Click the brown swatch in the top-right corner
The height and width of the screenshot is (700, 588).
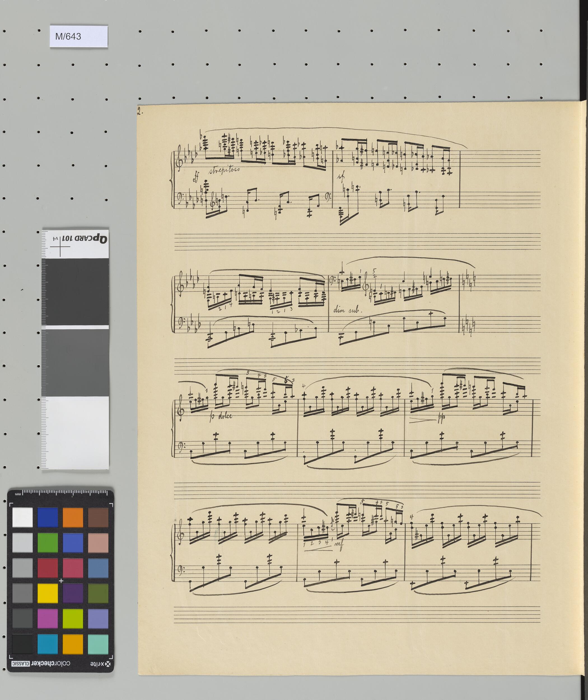click(x=98, y=517)
